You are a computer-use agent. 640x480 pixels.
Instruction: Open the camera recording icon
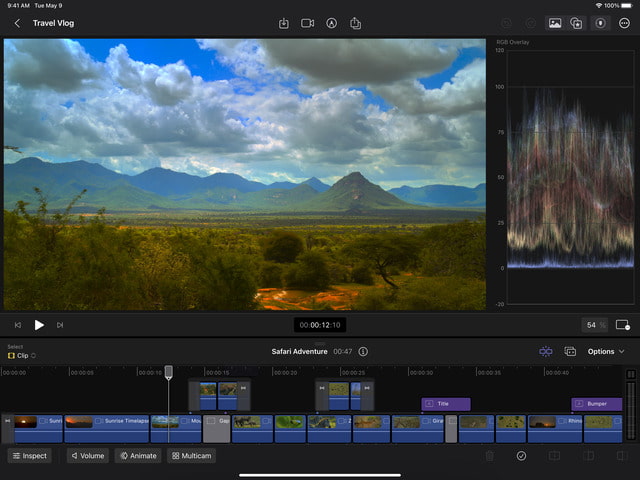click(308, 23)
